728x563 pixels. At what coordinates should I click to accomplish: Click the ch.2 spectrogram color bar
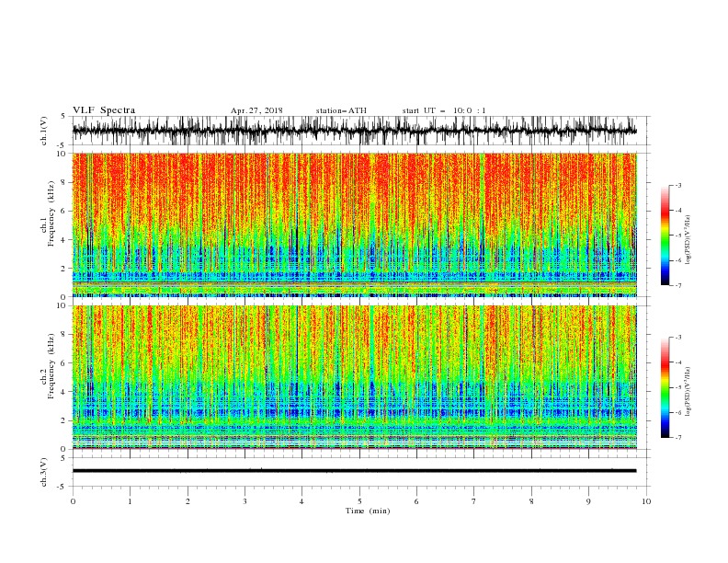click(665, 387)
